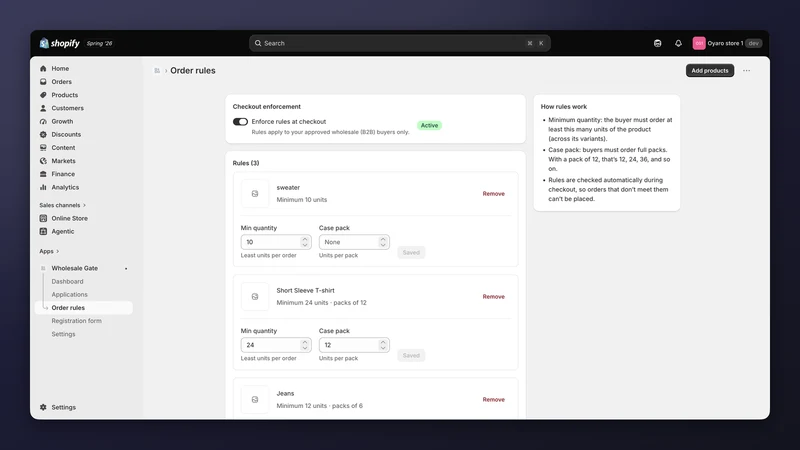Expand the Apps section chevron

point(58,251)
